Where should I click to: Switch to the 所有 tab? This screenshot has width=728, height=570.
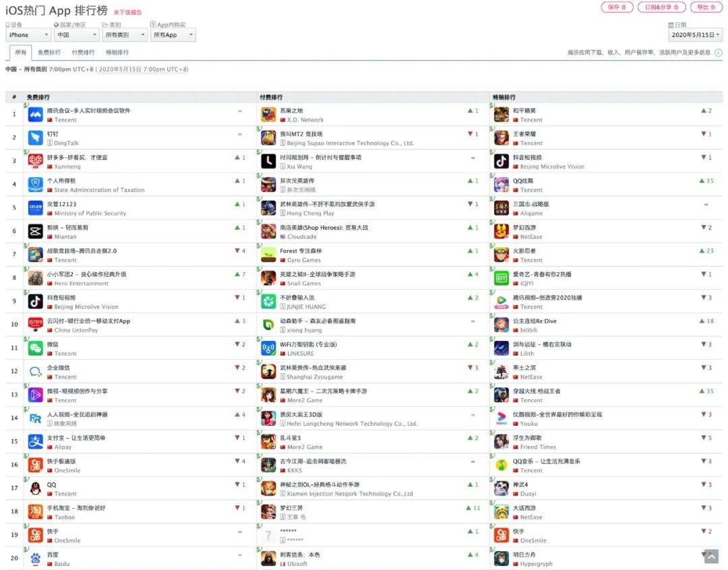(20, 53)
